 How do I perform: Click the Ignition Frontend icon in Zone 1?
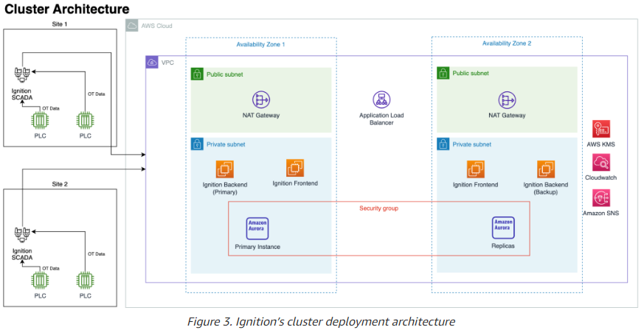(x=295, y=168)
